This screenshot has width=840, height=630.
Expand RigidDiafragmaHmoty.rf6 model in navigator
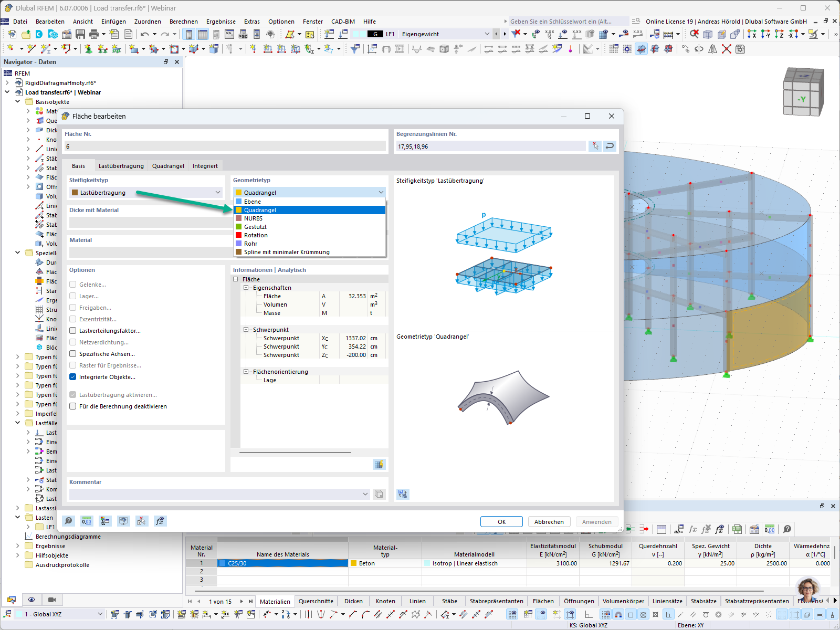[x=7, y=83]
